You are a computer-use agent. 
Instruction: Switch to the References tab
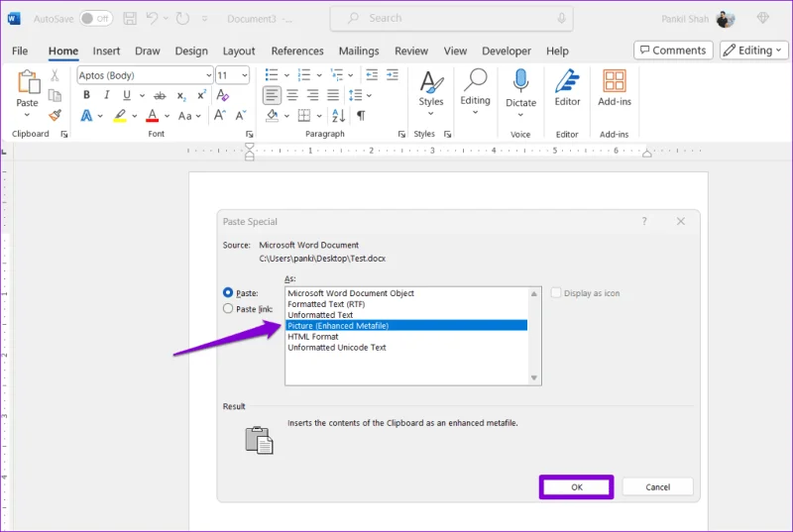pos(296,52)
